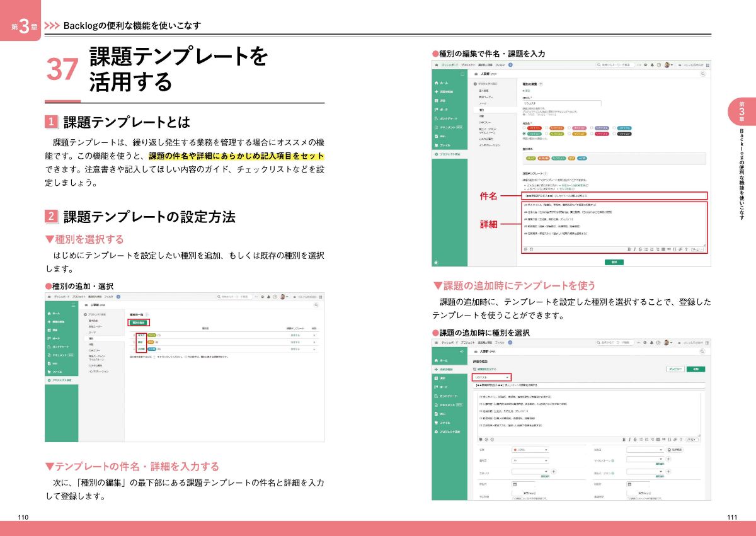
Task: Select the selected green color radio in type edit
Action: pyautogui.click(x=525, y=134)
